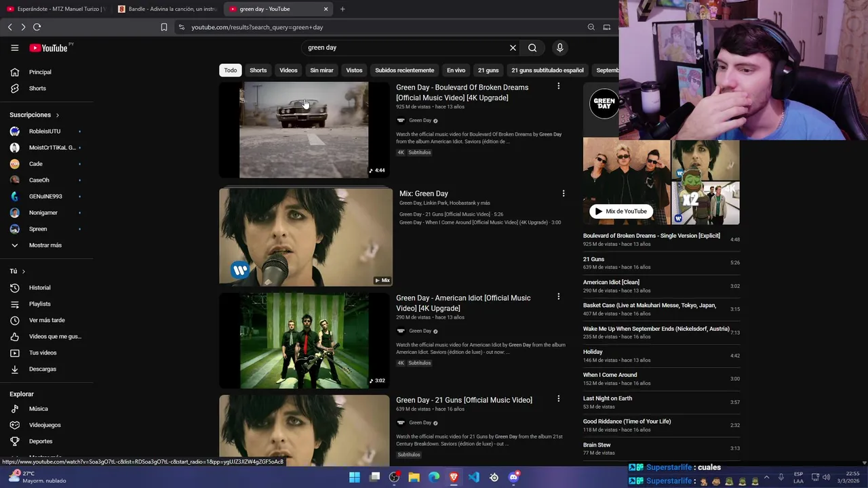This screenshot has width=868, height=488.
Task: Select the 21 guns filter chip
Action: pos(488,70)
